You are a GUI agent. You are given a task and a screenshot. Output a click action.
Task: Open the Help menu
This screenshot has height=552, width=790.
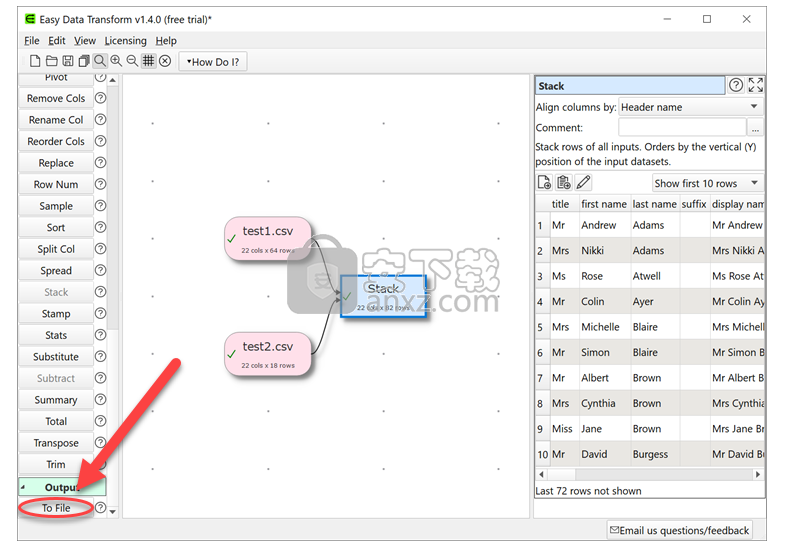click(166, 40)
